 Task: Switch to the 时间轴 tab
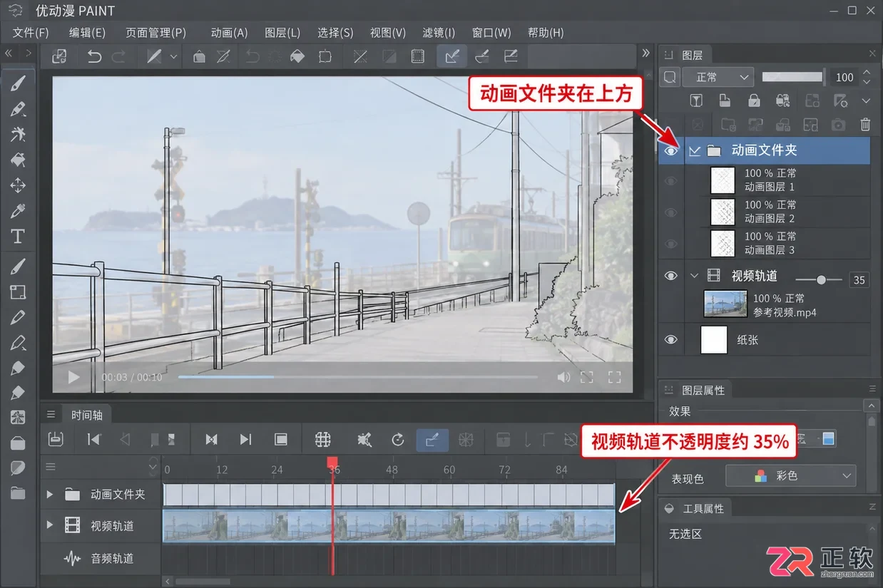[86, 415]
